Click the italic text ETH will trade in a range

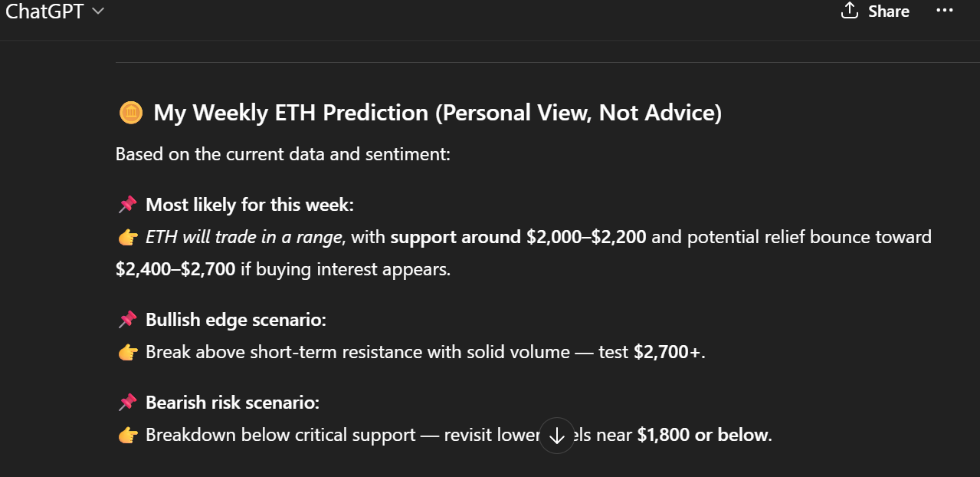pyautogui.click(x=244, y=237)
